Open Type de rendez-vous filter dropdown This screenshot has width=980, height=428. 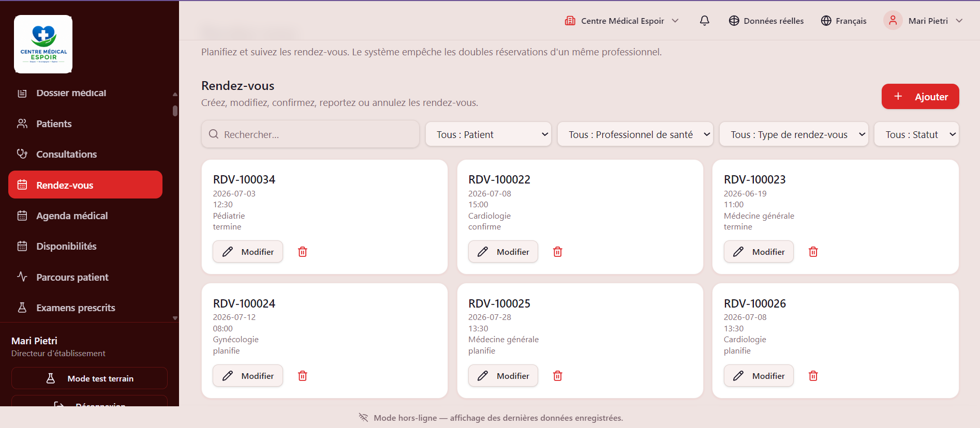[794, 134]
